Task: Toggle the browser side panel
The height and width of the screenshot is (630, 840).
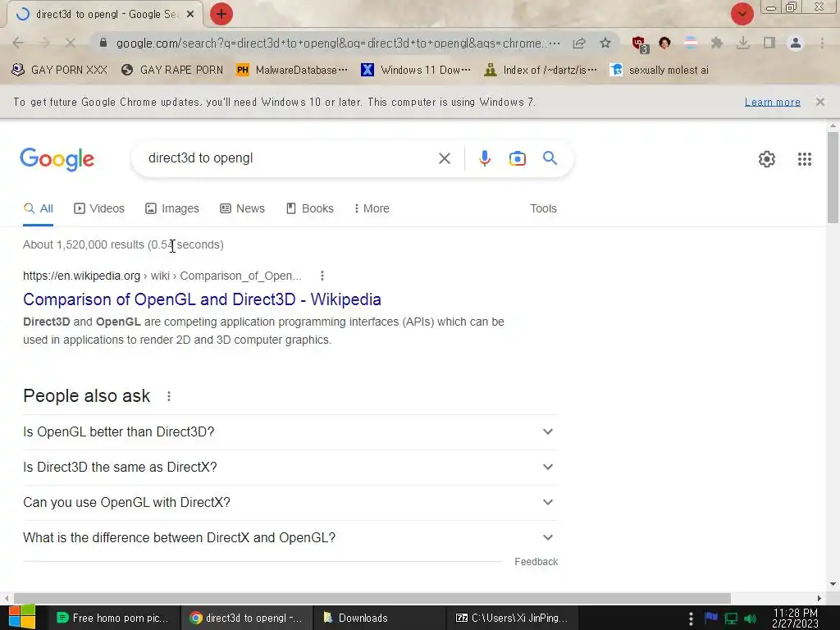Action: 769,43
